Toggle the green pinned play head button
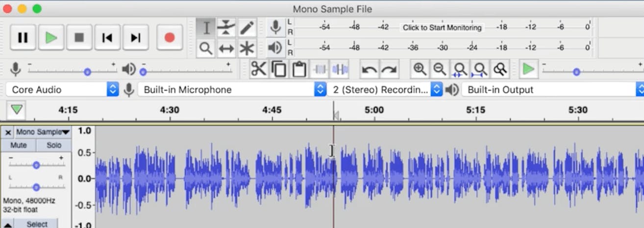 (17, 110)
